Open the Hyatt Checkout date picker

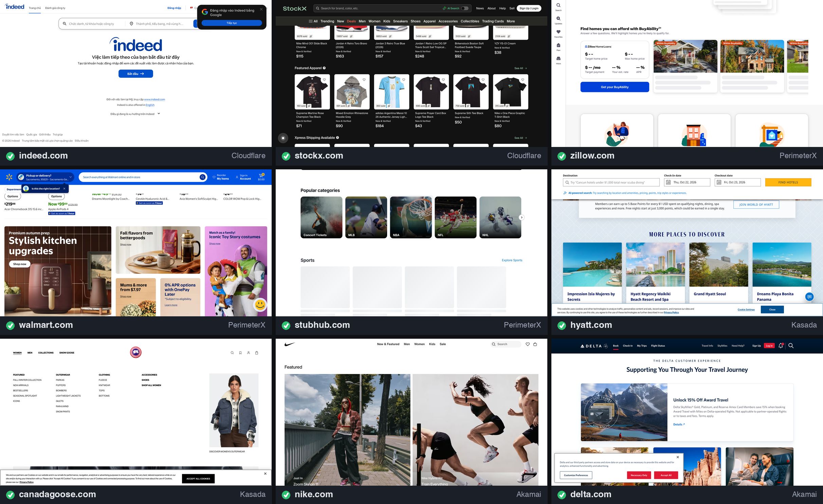(737, 182)
